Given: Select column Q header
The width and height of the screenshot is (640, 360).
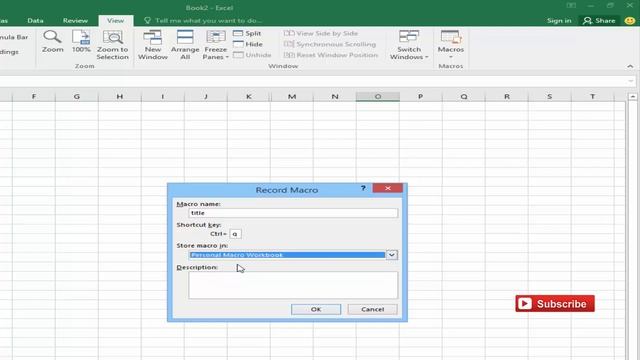Looking at the screenshot, I should (464, 97).
